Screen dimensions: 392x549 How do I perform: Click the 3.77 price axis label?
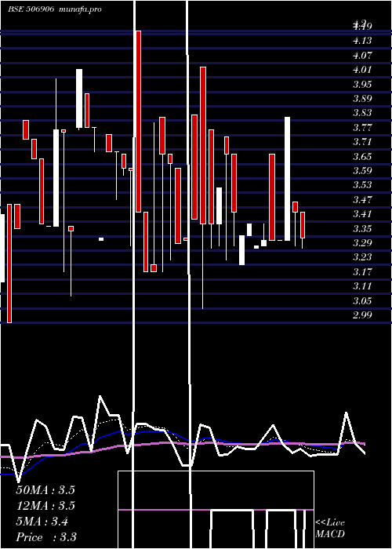click(362, 127)
